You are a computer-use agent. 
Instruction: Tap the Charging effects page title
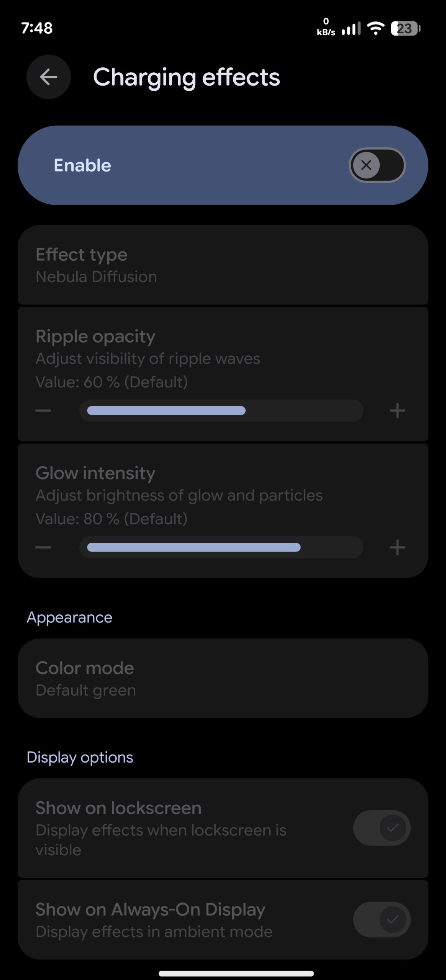point(187,78)
